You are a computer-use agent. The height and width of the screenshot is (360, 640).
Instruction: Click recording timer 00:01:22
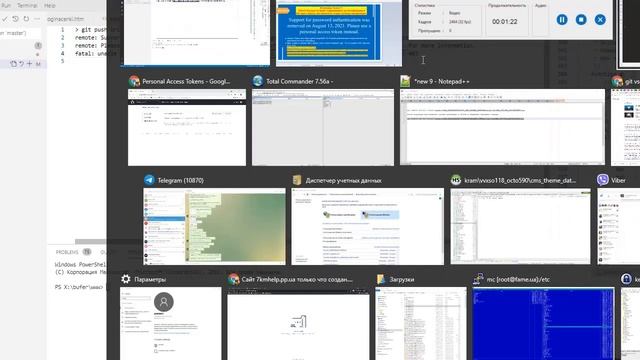pos(504,22)
